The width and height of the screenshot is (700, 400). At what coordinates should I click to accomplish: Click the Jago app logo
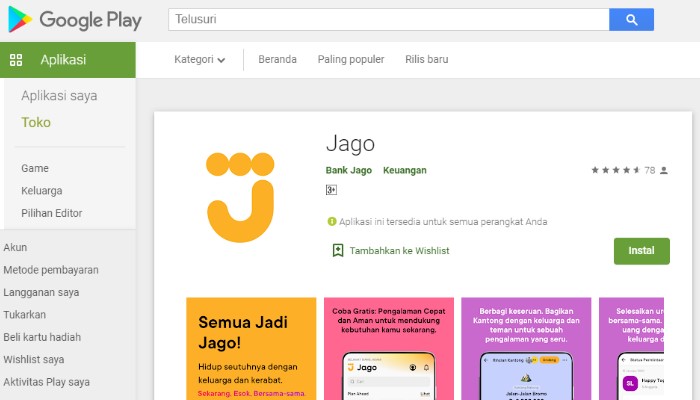pyautogui.click(x=240, y=197)
